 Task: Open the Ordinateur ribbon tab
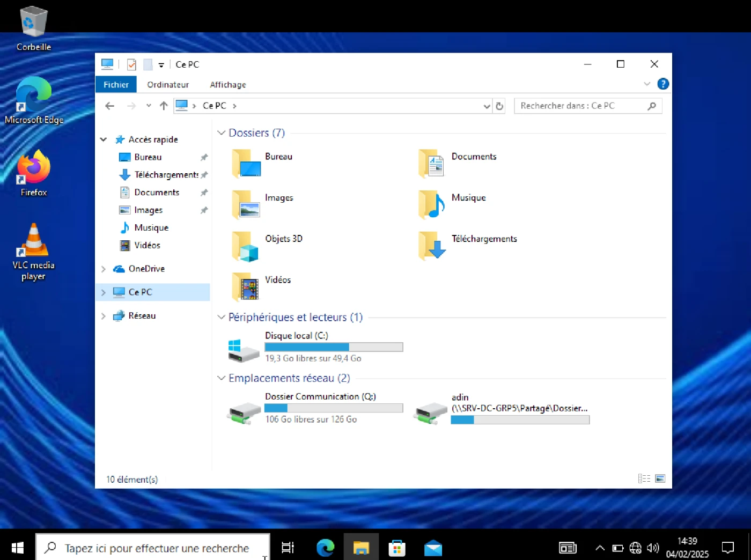click(x=168, y=85)
